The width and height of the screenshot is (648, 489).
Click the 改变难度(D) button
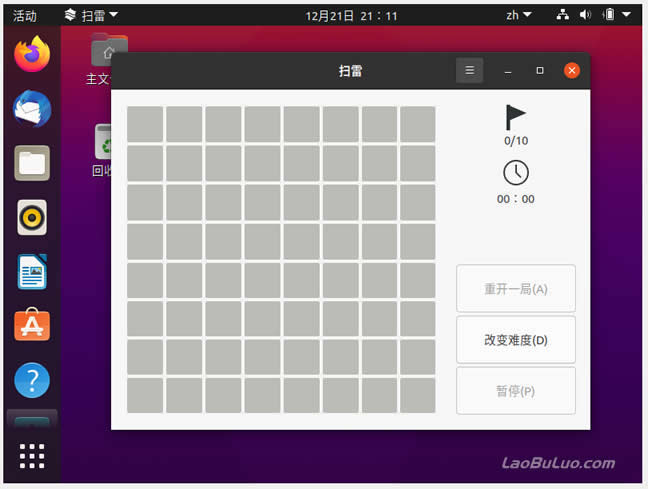tap(515, 340)
